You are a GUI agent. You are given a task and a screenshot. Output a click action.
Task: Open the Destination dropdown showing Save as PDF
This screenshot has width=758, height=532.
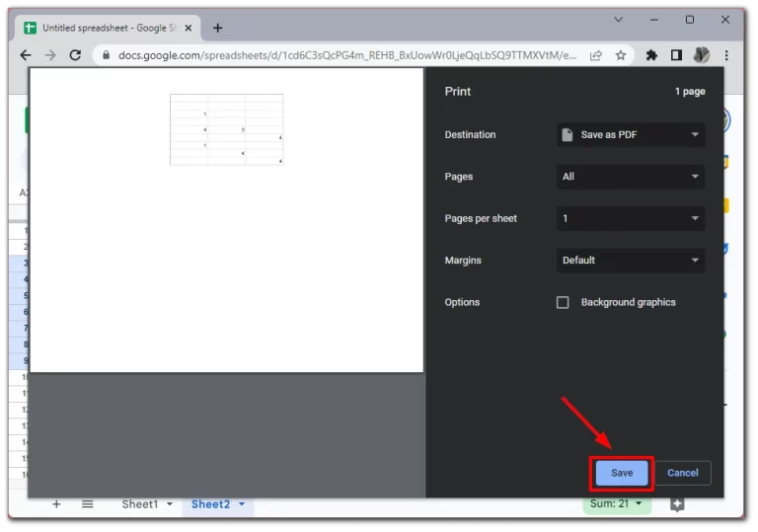click(631, 135)
